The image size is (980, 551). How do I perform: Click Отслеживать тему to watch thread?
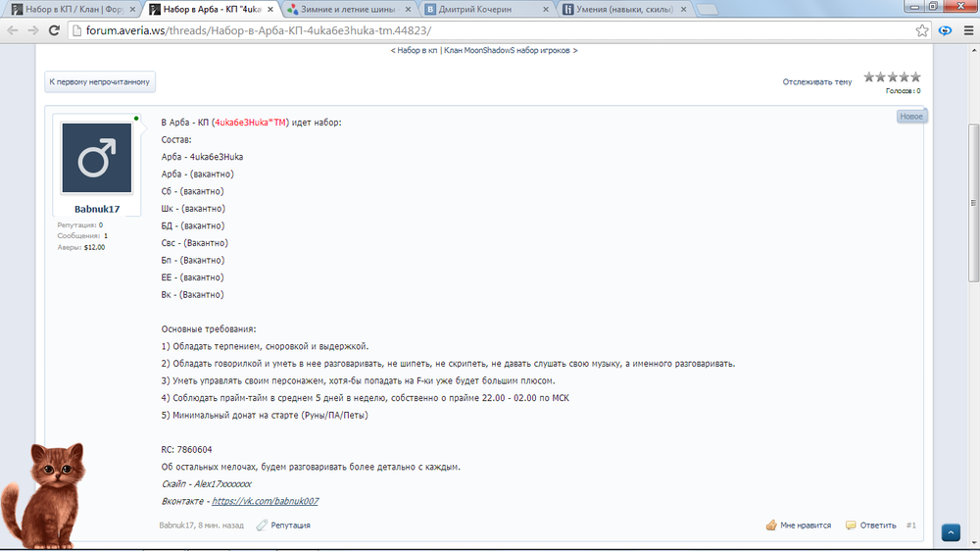816,82
